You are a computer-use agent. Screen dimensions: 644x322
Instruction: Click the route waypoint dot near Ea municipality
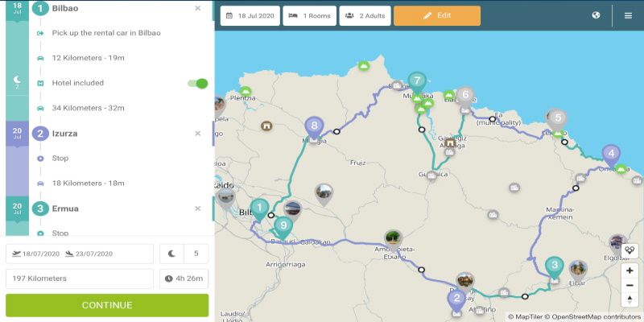[x=492, y=119]
